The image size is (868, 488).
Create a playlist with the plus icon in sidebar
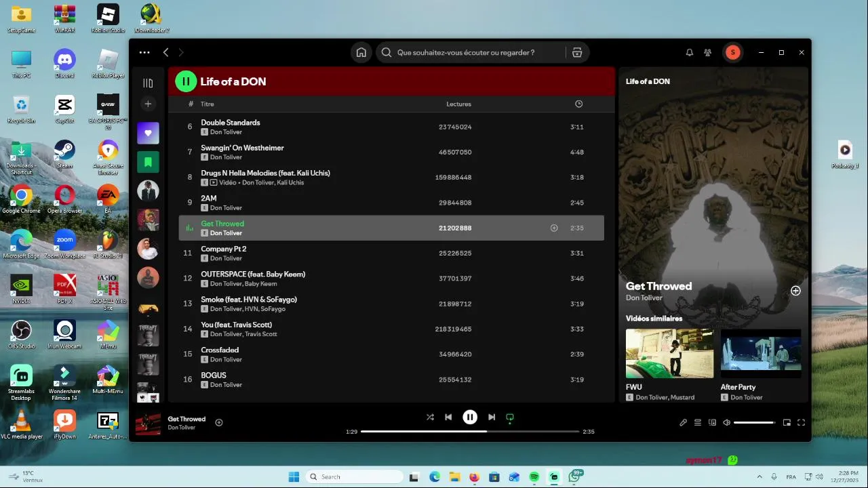tap(148, 104)
